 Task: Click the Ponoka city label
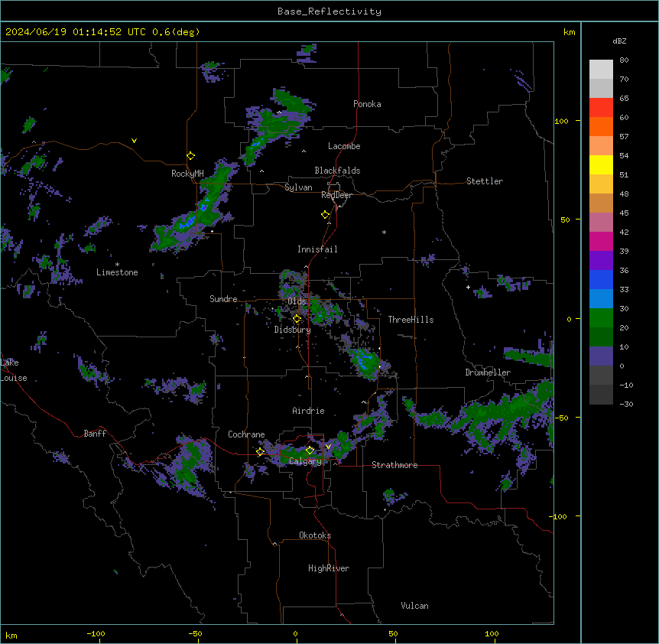pos(367,104)
